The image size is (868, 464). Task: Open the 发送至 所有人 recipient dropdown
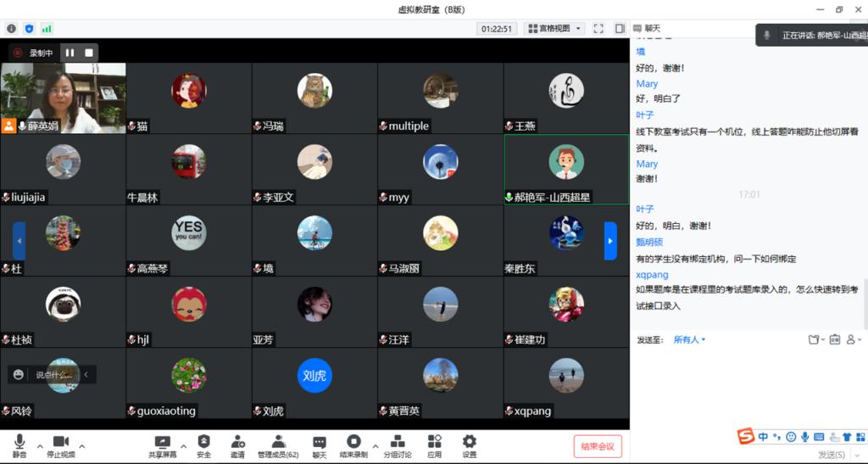coord(689,339)
